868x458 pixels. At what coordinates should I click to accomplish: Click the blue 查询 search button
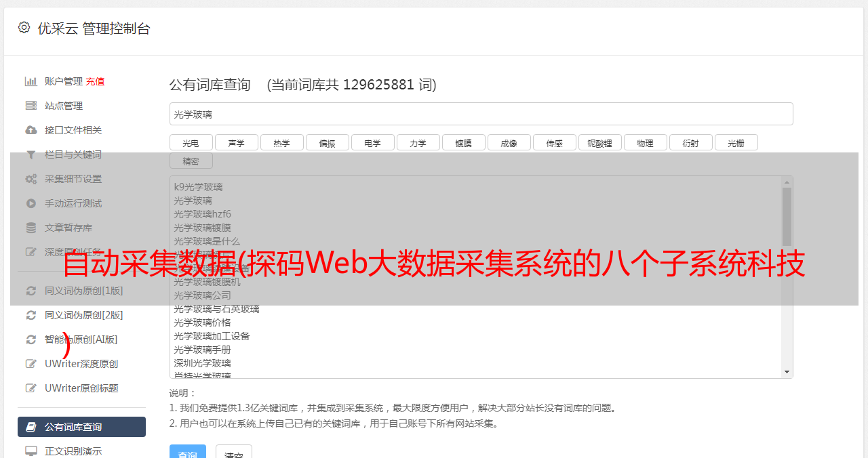pos(188,451)
